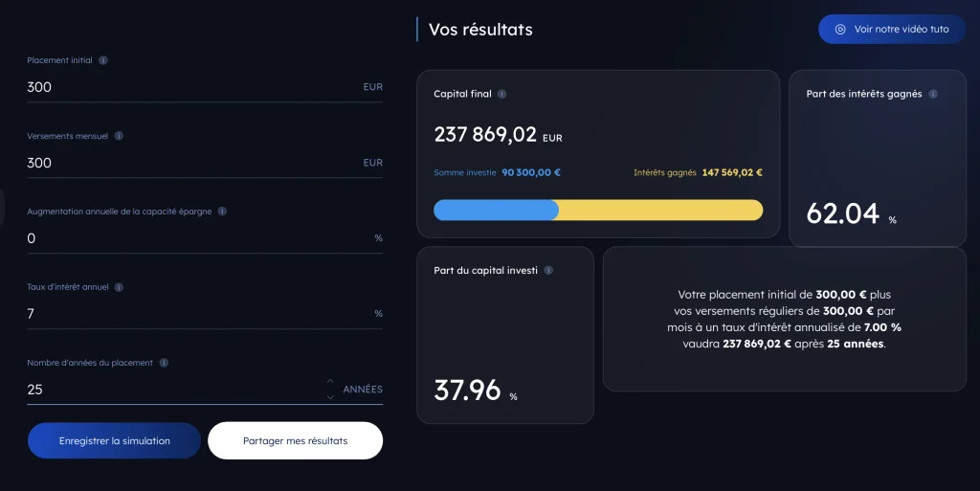
Task: Show info for Taux d'intérêt annuel
Action: tap(119, 287)
